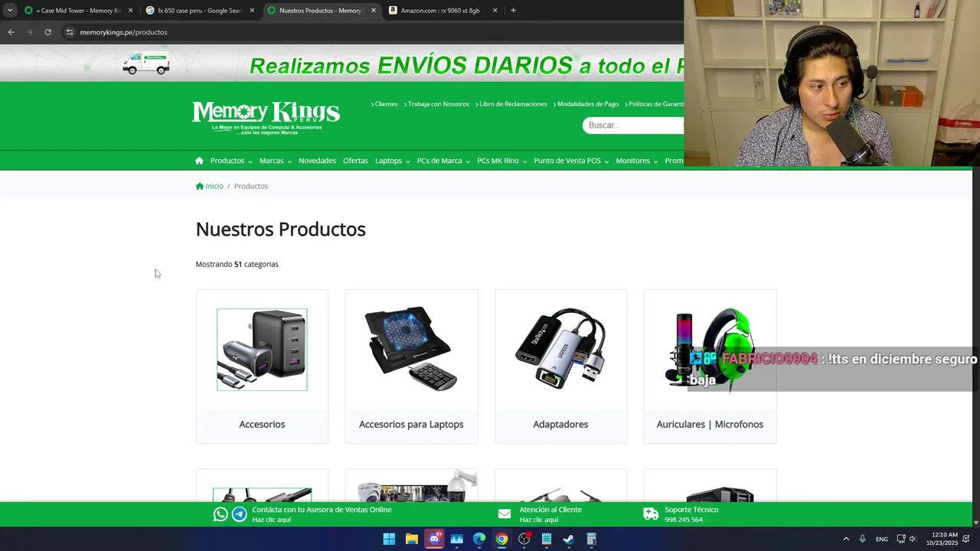Click the Soporte Técnico 998 245 564 text

pos(691,514)
